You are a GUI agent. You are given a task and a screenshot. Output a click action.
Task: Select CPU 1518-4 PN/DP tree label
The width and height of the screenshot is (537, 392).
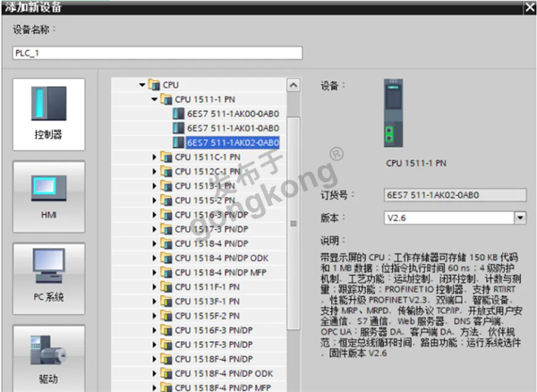pyautogui.click(x=211, y=243)
